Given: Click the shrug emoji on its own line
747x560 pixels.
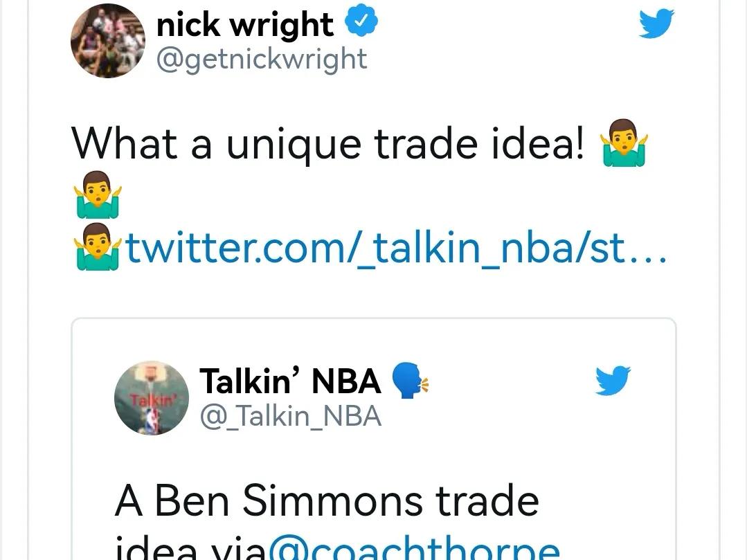Looking at the screenshot, I should tap(98, 195).
